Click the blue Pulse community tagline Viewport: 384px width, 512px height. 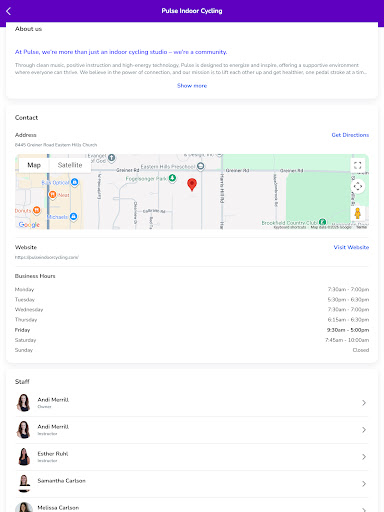pos(121,52)
